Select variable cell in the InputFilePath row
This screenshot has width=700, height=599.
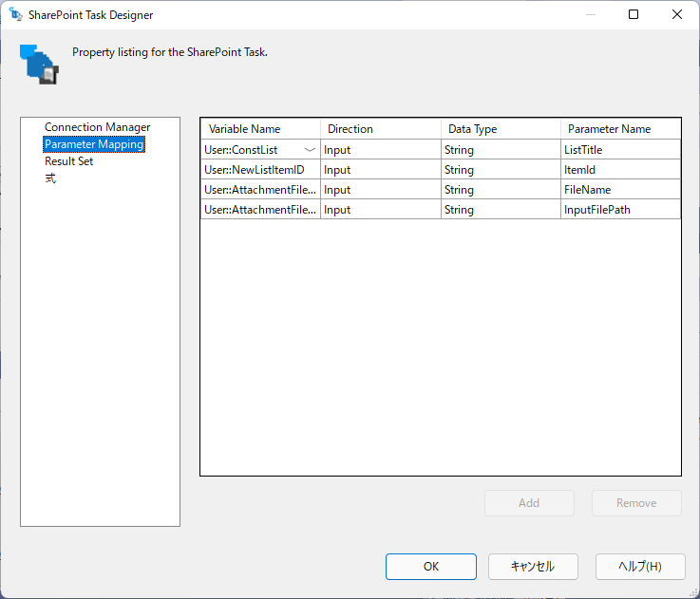260,210
